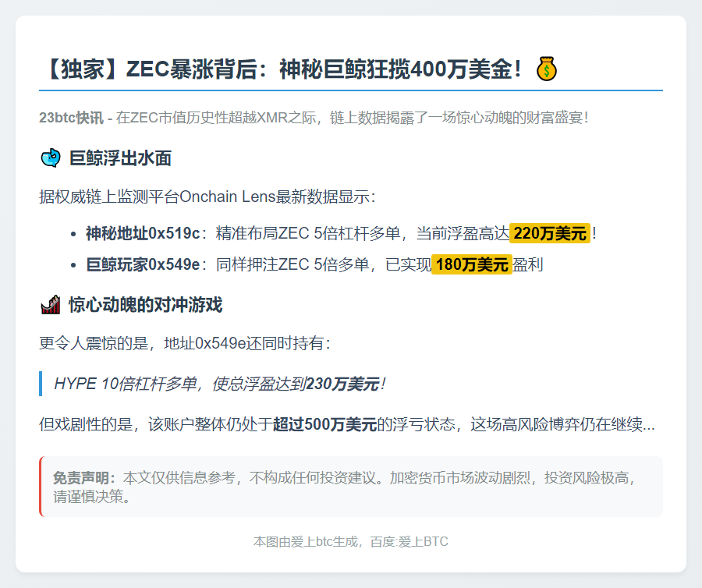The height and width of the screenshot is (588, 702).
Task: Select the red warning bar beside 免责声明
Action: pos(40,484)
